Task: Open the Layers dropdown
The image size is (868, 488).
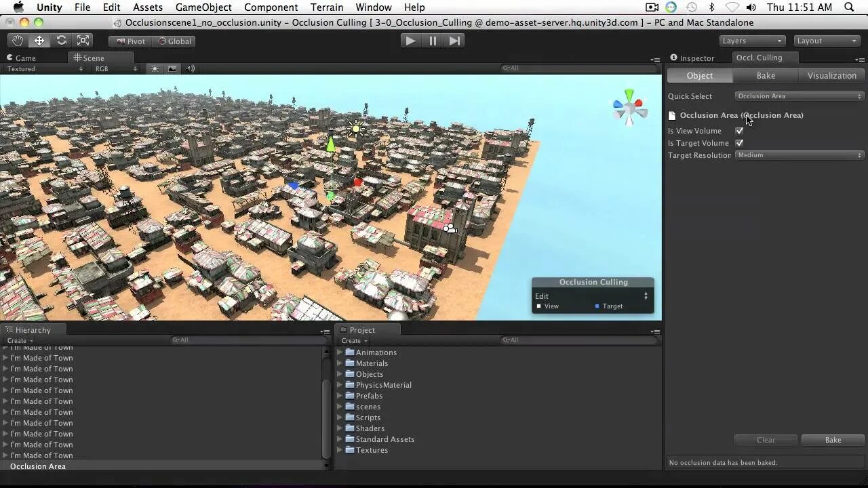Action: tap(751, 41)
